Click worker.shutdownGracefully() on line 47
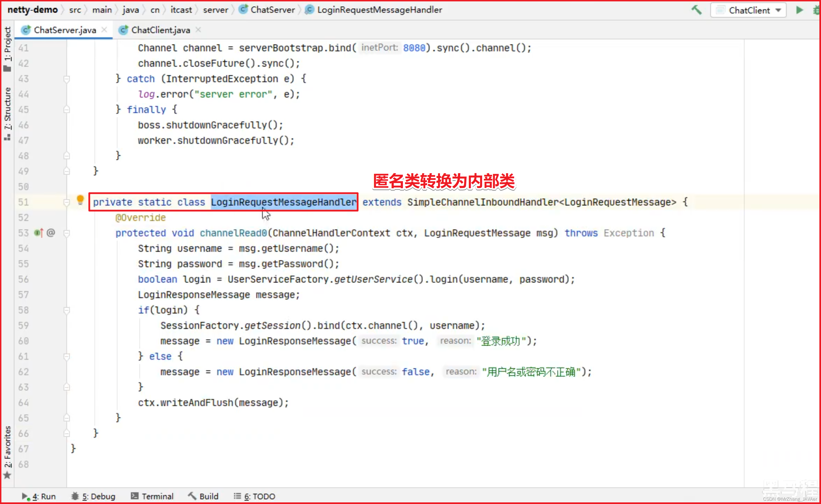The width and height of the screenshot is (821, 504). pos(213,141)
